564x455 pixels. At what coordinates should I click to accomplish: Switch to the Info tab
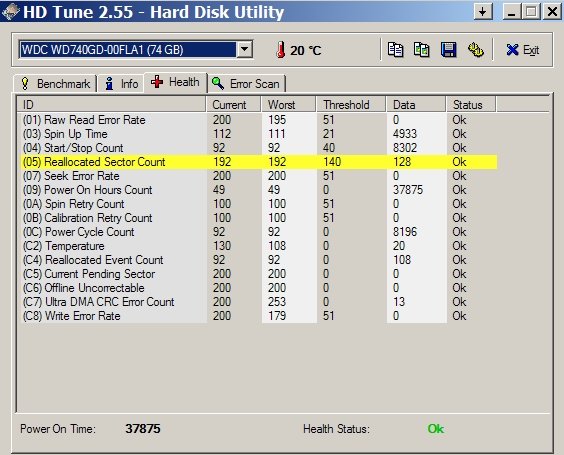[122, 84]
